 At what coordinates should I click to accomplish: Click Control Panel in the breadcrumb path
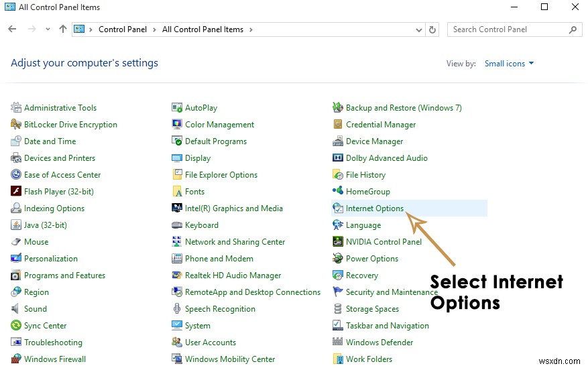coord(121,29)
